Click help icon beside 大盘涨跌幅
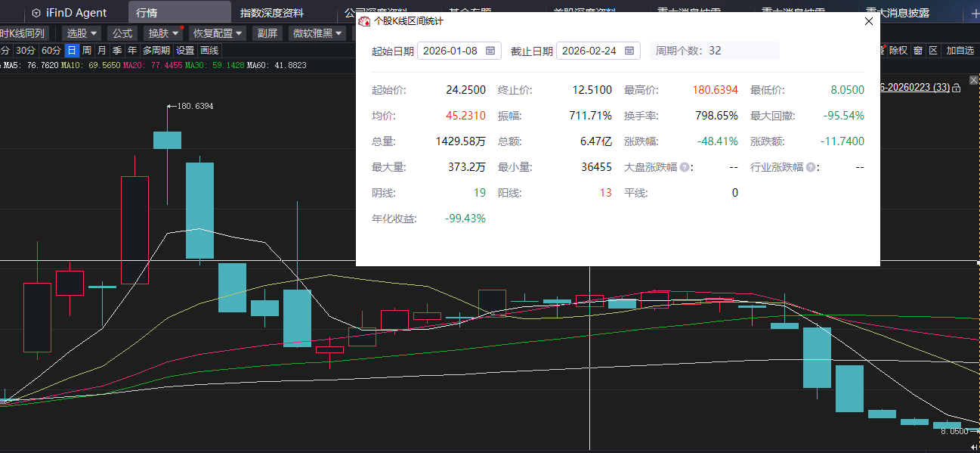 point(685,167)
